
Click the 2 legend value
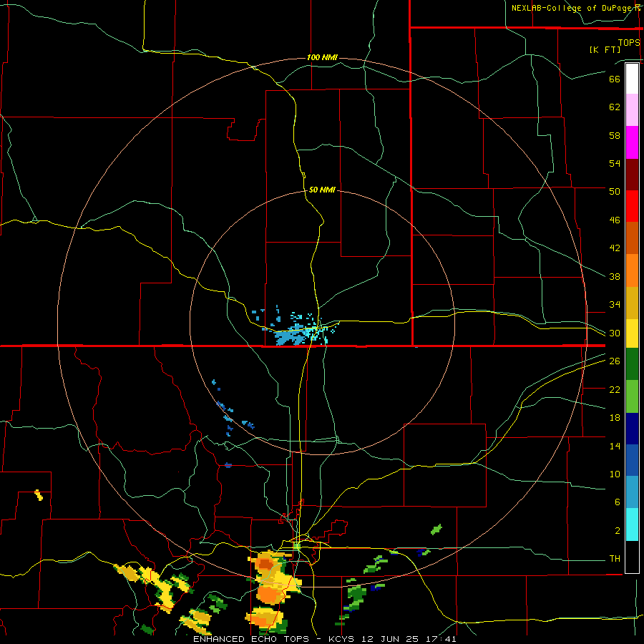click(618, 531)
